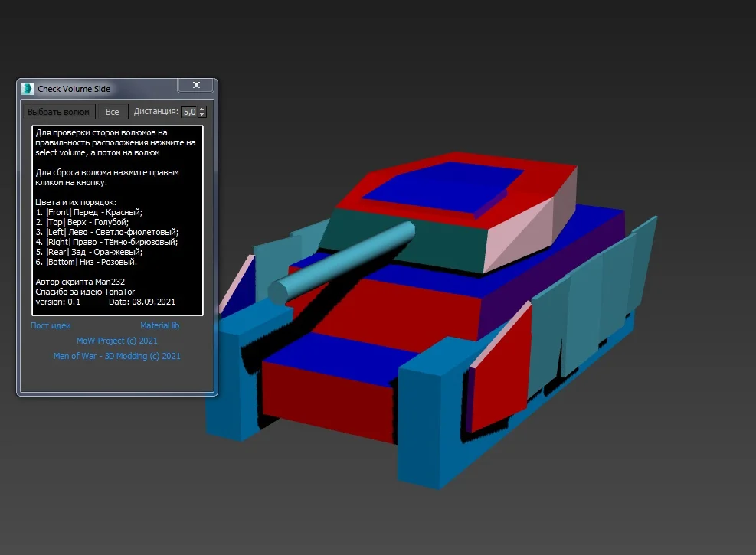Viewport: 756px width, 555px height.
Task: Click the Check Volume Side title bar text
Action: [74, 89]
